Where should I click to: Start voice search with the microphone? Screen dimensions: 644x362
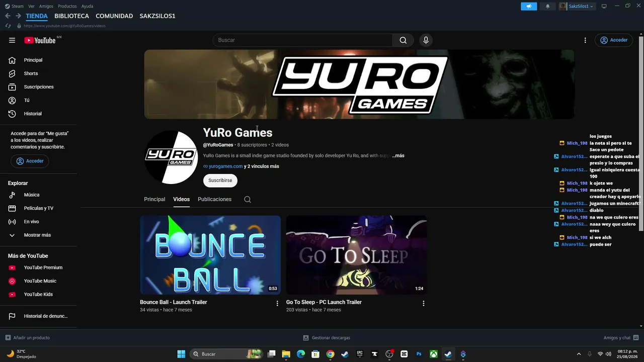pos(426,40)
